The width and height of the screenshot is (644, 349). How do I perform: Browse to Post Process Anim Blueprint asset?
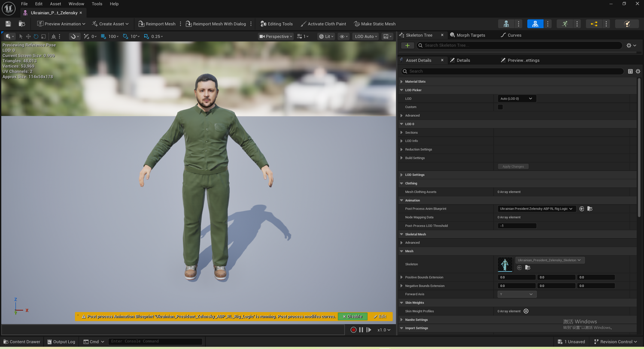tap(590, 209)
